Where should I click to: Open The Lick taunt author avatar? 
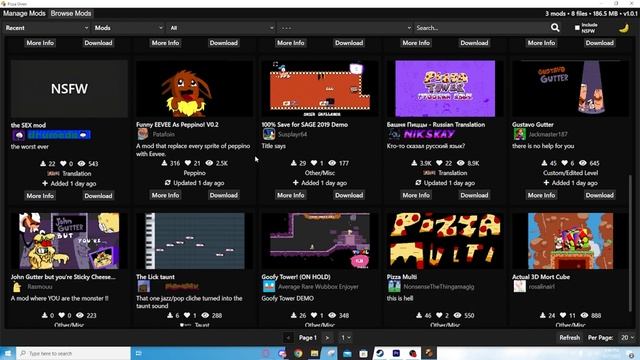143,287
